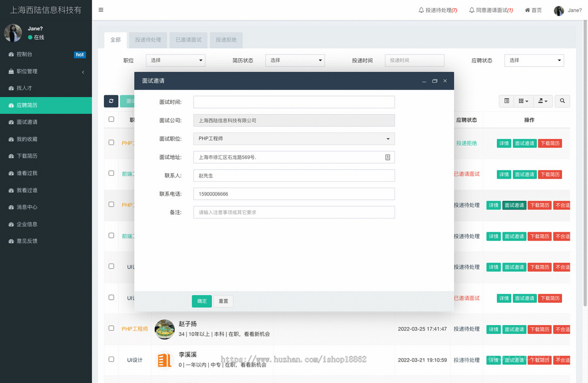Select 消息中心 icon in the sidebar
The width and height of the screenshot is (588, 383).
(x=11, y=207)
